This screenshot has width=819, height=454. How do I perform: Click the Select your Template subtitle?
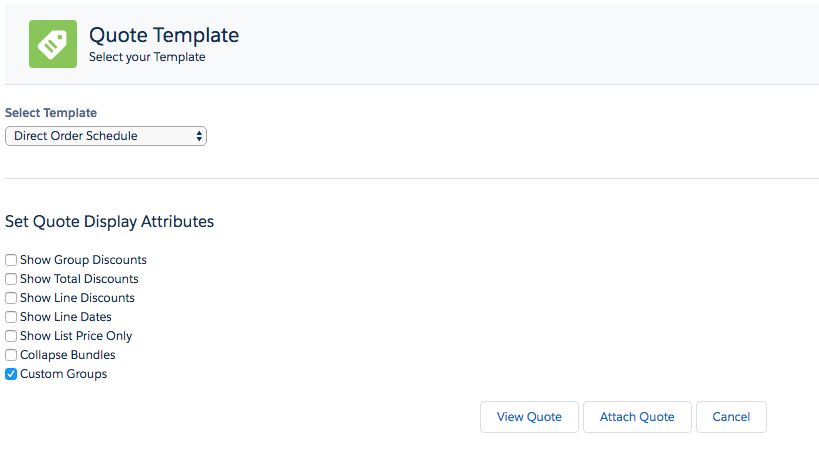[147, 57]
